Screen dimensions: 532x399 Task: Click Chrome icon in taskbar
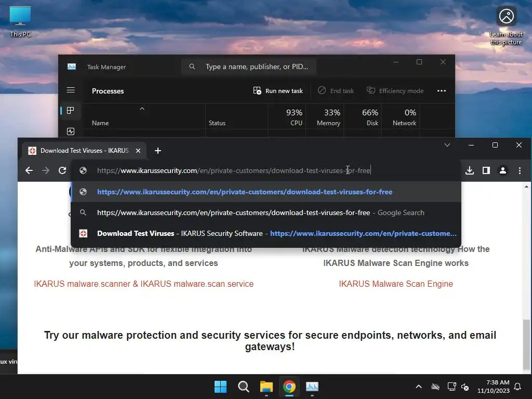point(289,387)
